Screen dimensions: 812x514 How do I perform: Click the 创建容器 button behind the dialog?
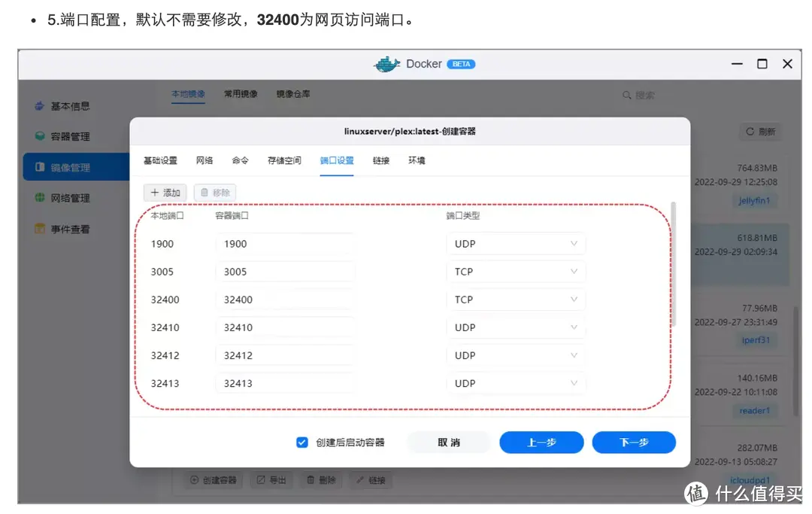pos(214,480)
